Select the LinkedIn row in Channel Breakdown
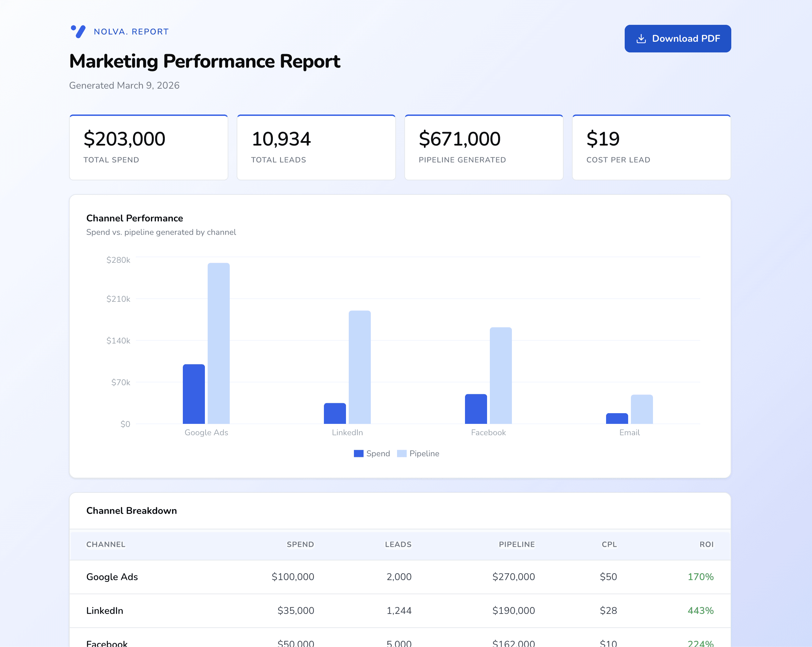 399,611
